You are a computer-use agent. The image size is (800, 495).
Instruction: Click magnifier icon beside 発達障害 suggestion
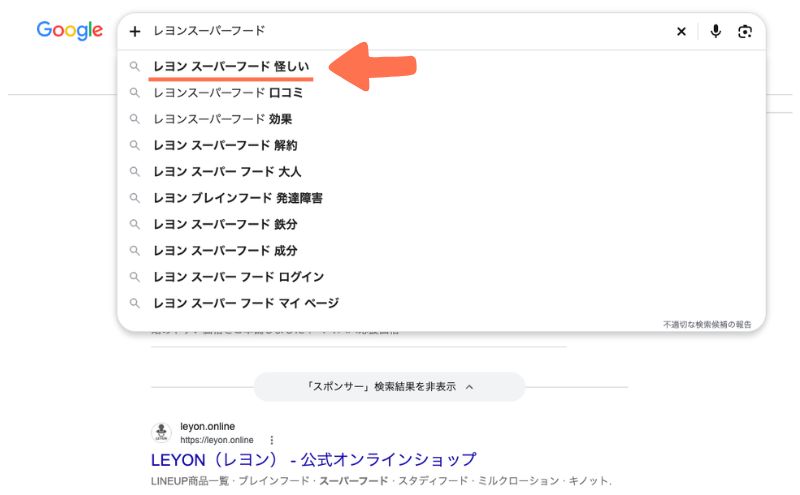[134, 198]
